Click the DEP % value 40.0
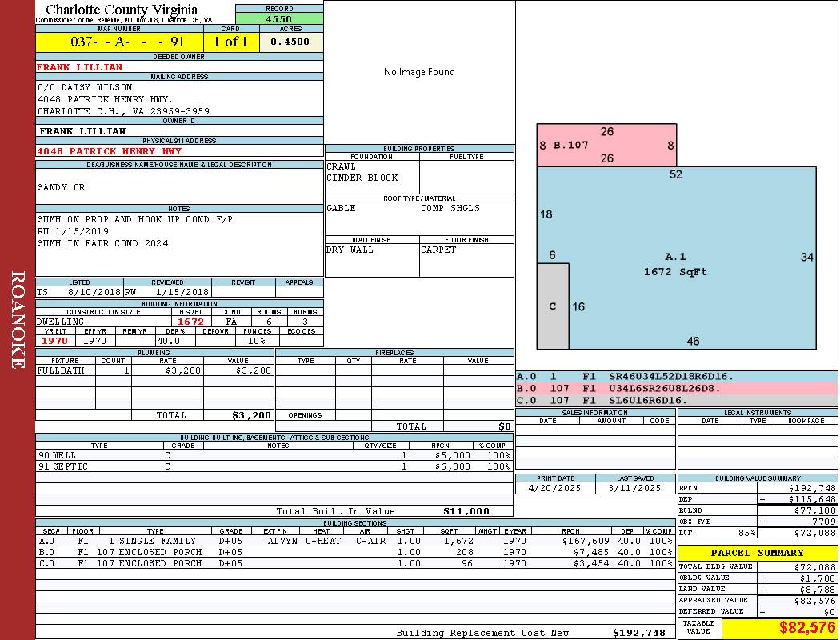This screenshot has width=840, height=640. coord(168,341)
